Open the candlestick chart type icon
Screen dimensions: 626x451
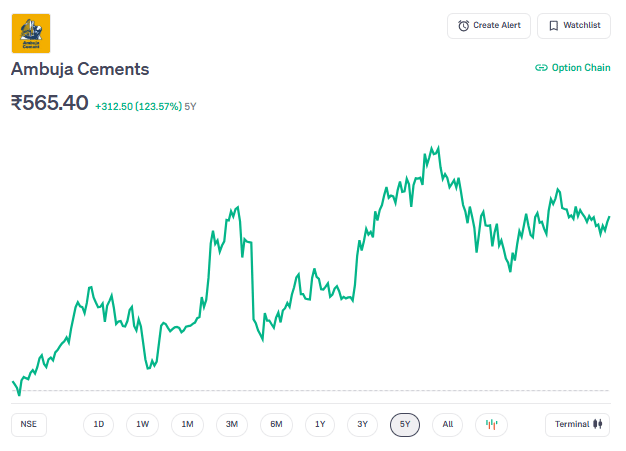tap(491, 424)
